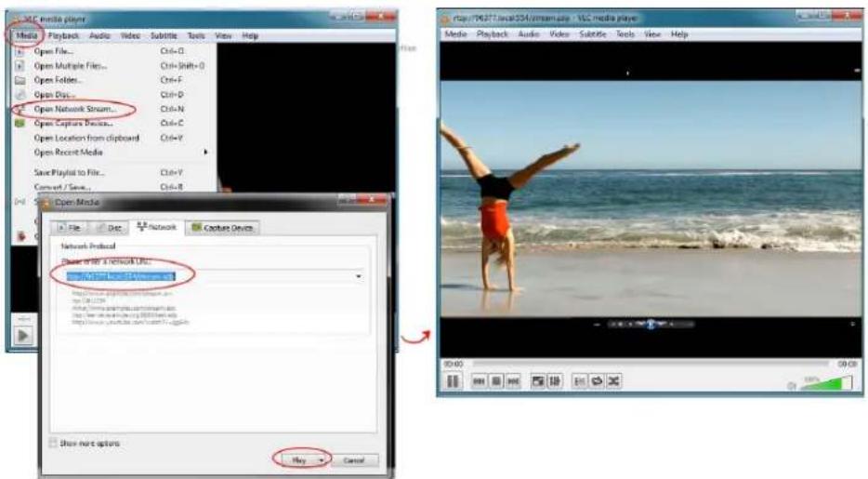
Task: Open Video menu in left VLC window
Action: click(131, 35)
